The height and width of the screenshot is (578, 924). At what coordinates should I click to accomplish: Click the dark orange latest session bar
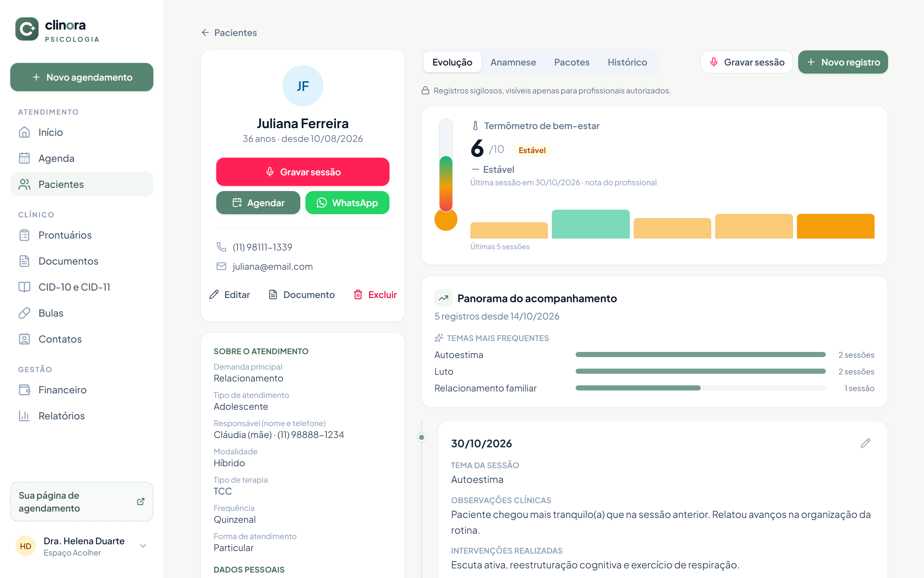click(835, 226)
